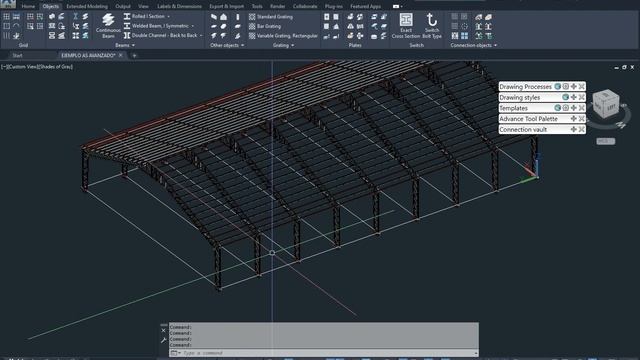Expand the Rolled I Section dropdown arrow
This screenshot has width=640, height=360.
click(x=169, y=17)
